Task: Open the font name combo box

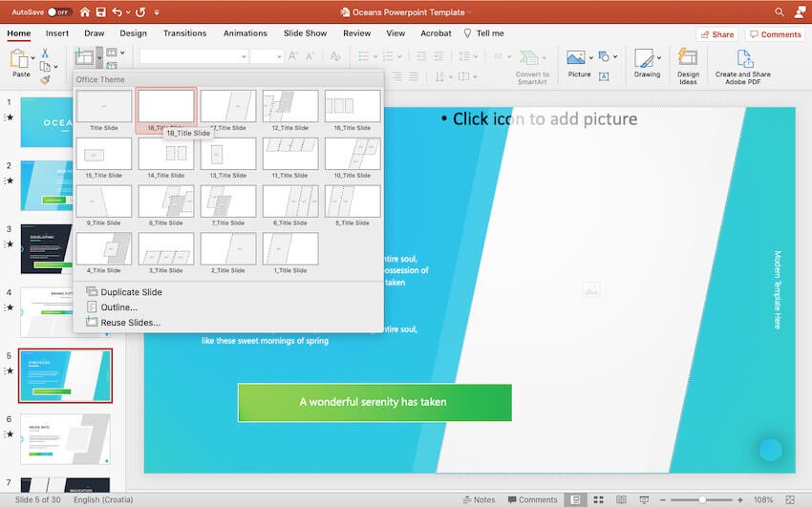Action: 191,56
